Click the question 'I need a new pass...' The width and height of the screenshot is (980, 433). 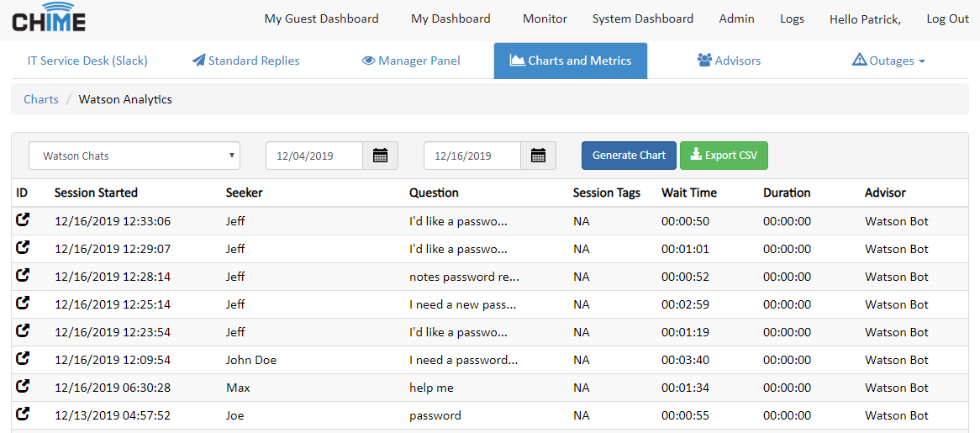point(462,304)
